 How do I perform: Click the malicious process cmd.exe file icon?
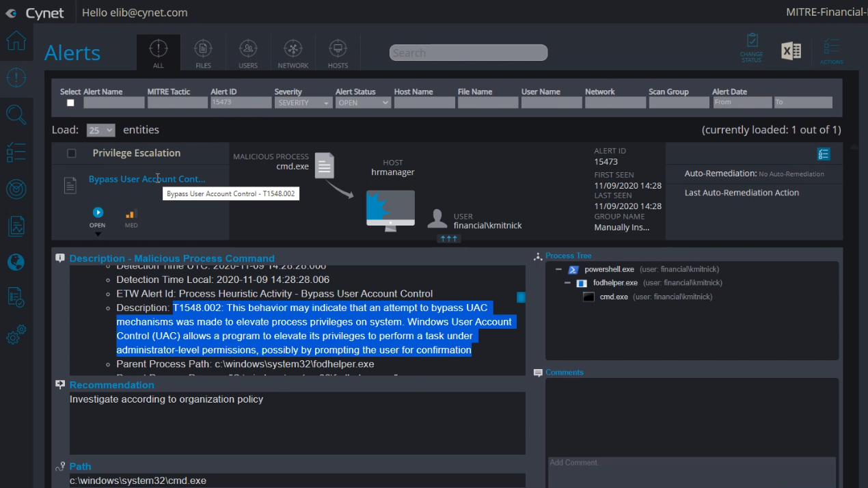tap(325, 165)
